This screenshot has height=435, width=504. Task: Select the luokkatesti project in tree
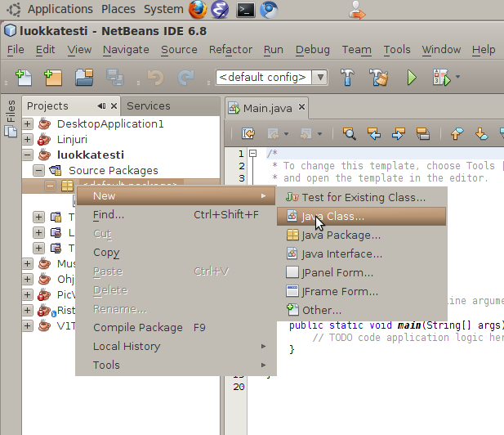click(x=91, y=155)
